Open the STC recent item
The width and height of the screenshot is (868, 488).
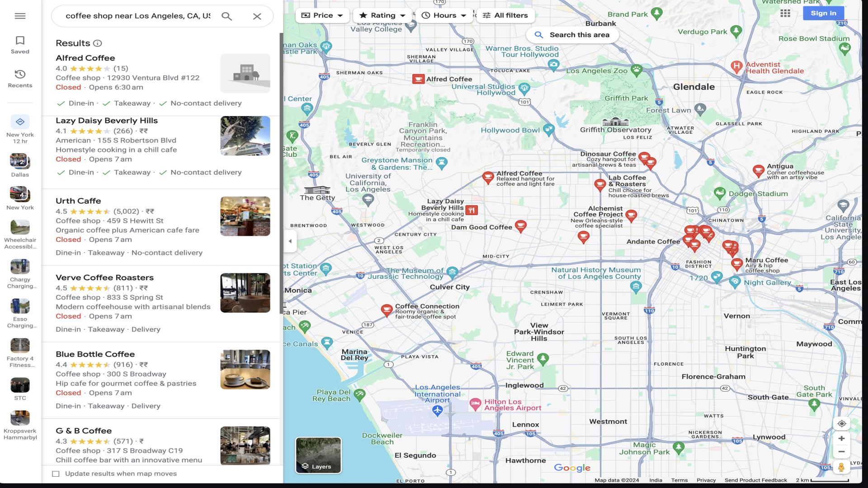[x=20, y=389]
